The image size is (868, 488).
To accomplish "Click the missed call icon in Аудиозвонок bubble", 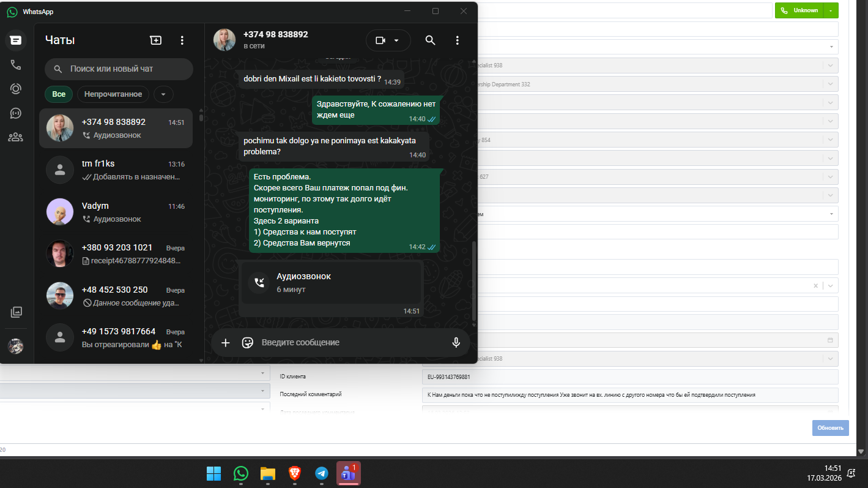I will (x=259, y=282).
